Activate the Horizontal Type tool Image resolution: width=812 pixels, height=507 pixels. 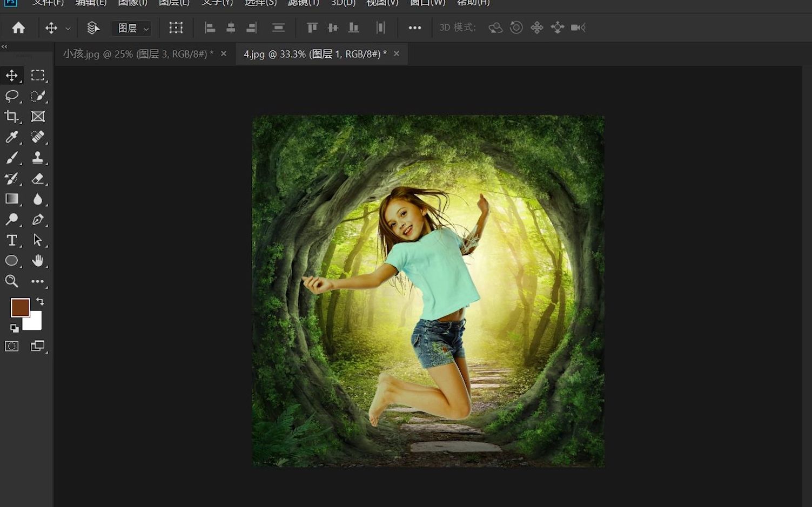[x=12, y=240]
